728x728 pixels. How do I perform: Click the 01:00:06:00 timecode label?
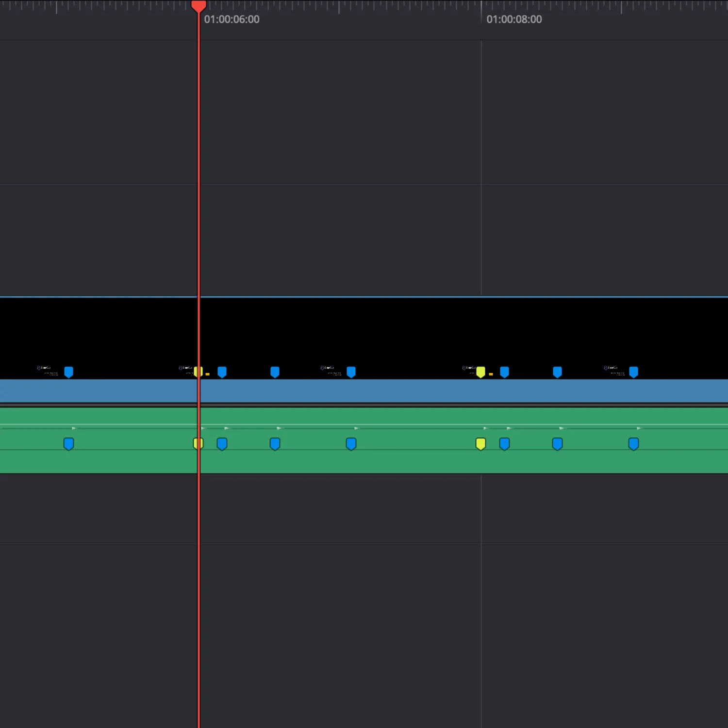point(232,19)
